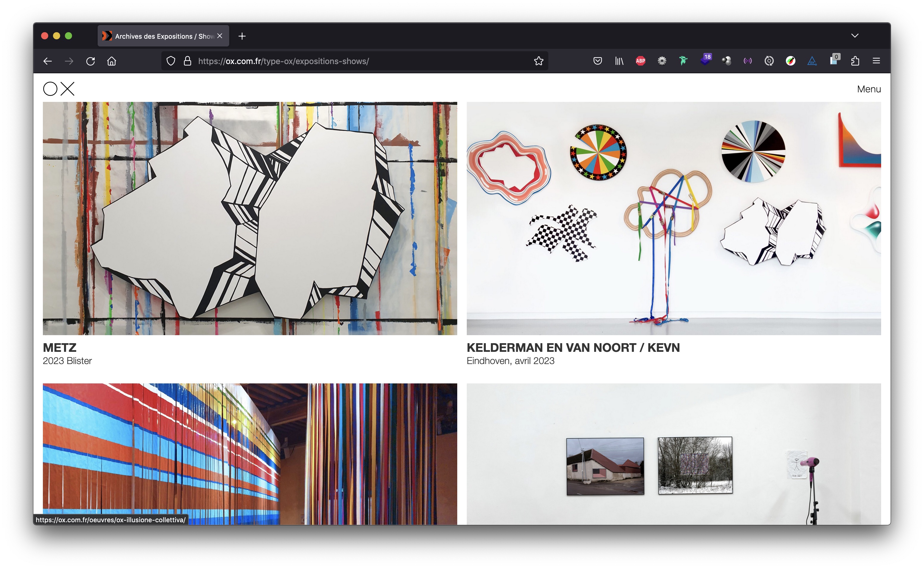Save page to Pocket
Screen dimensions: 924x569
[x=597, y=61]
